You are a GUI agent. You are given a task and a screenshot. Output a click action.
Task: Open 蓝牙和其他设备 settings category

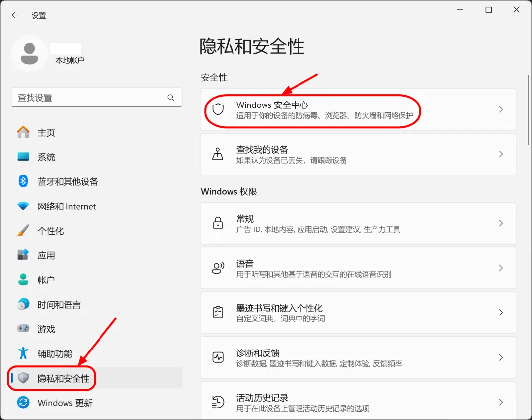coord(97,181)
